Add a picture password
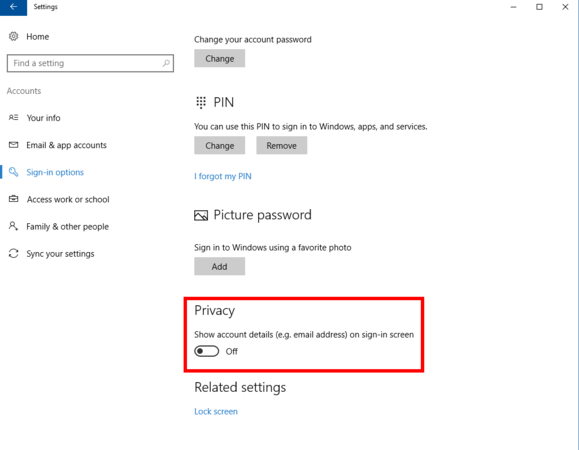The width and height of the screenshot is (579, 450). tap(219, 266)
